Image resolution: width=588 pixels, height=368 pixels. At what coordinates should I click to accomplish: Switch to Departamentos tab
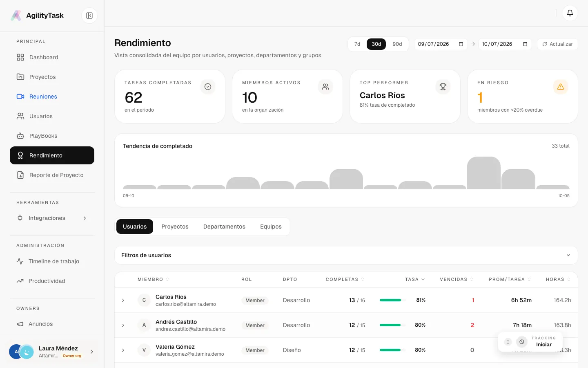coord(224,227)
